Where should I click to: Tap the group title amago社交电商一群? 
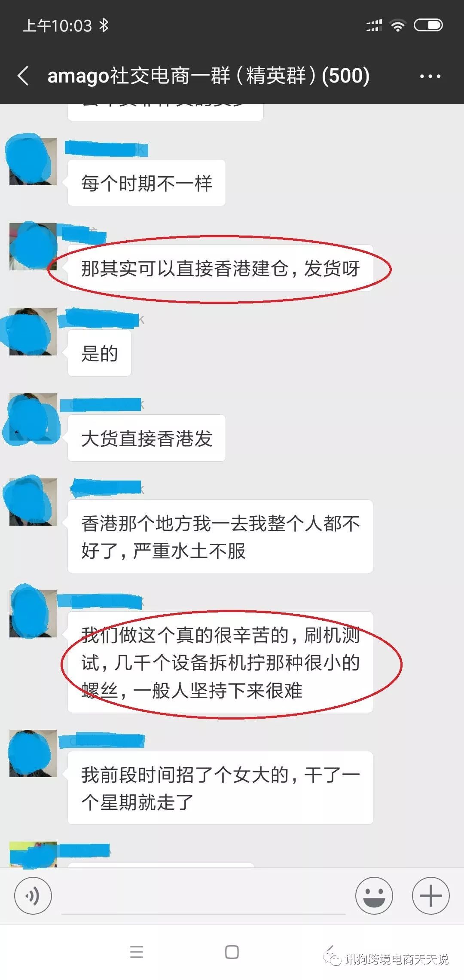coord(208,76)
